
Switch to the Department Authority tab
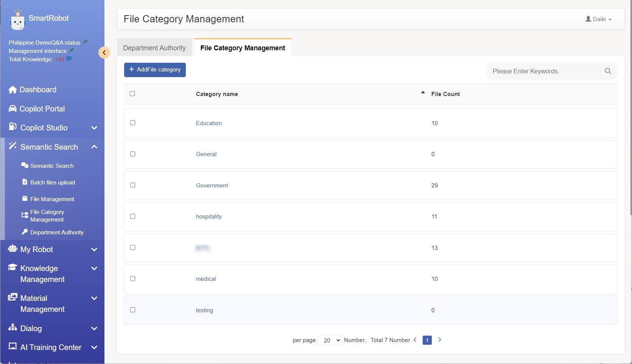(x=154, y=48)
